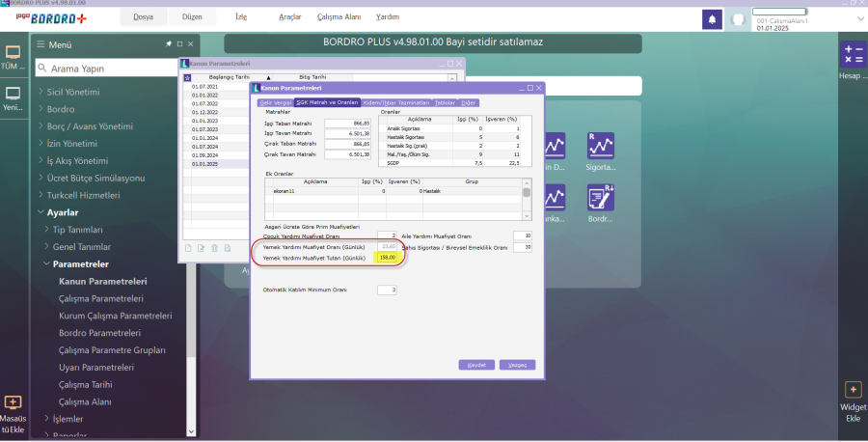Switch to SGK Matrah ve Oranları tab

pyautogui.click(x=327, y=102)
